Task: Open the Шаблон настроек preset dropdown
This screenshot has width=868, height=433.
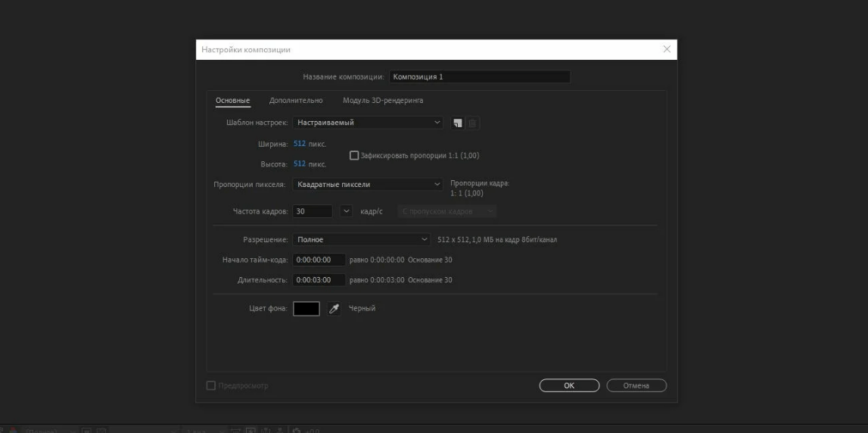Action: 369,123
